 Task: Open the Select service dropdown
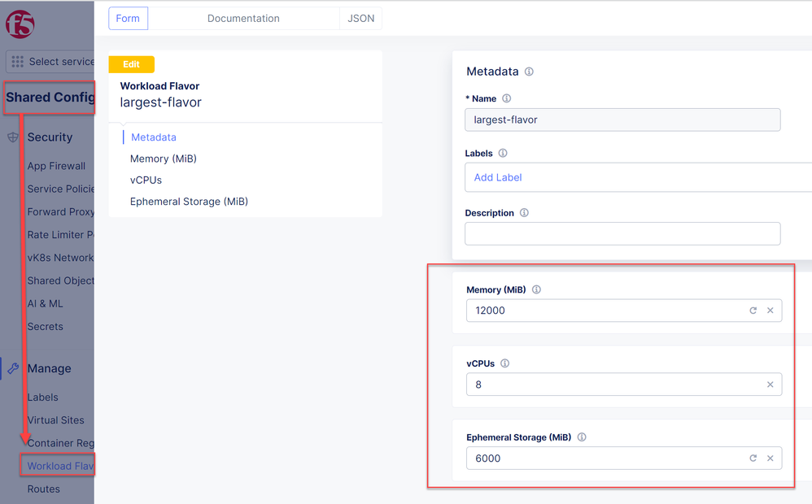point(50,62)
